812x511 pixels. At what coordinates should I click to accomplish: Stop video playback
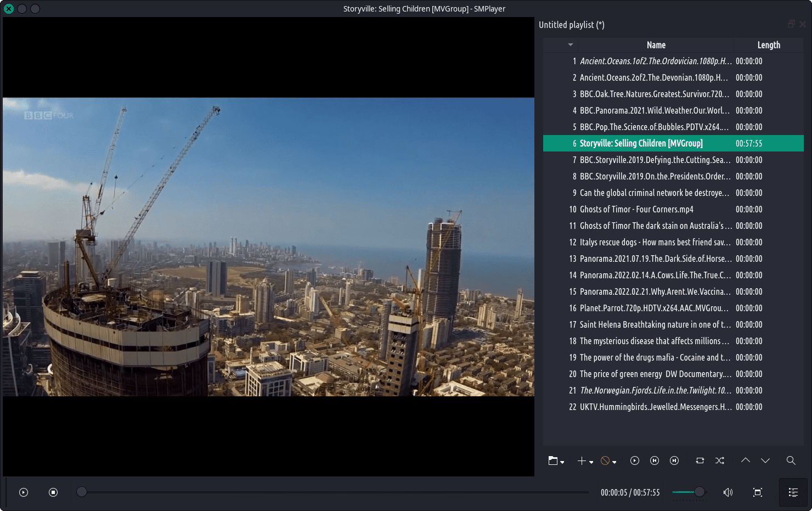pyautogui.click(x=53, y=492)
